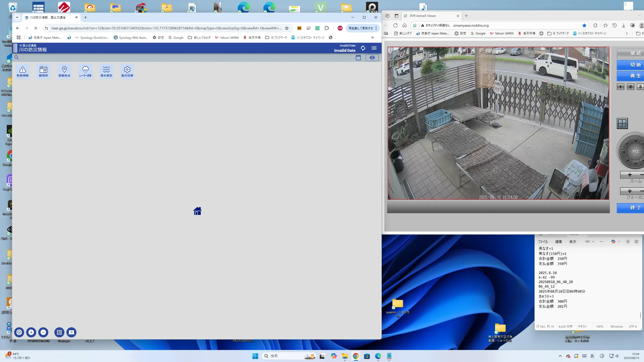This screenshot has height=362, width=644.
Task: Open the 発表情報 warning icon
Action: tap(23, 71)
